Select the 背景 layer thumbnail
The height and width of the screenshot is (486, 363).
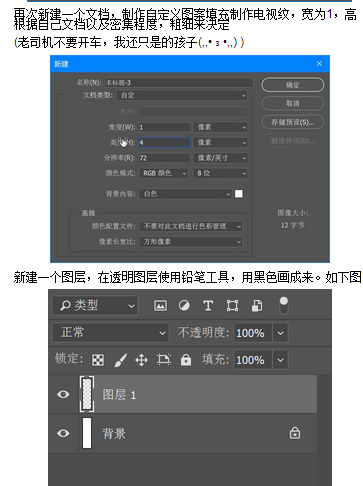[87, 433]
